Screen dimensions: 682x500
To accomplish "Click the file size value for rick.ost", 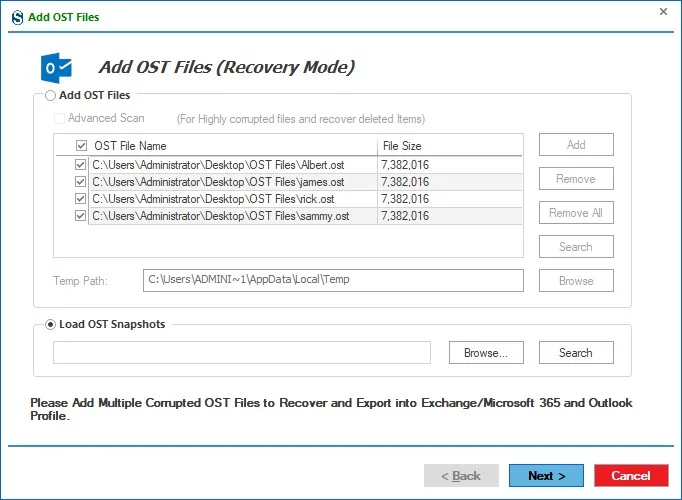I will (x=405, y=199).
